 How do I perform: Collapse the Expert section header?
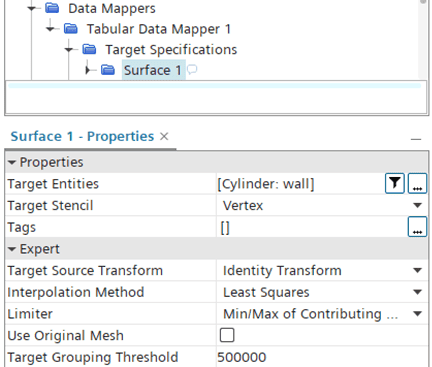(x=12, y=249)
